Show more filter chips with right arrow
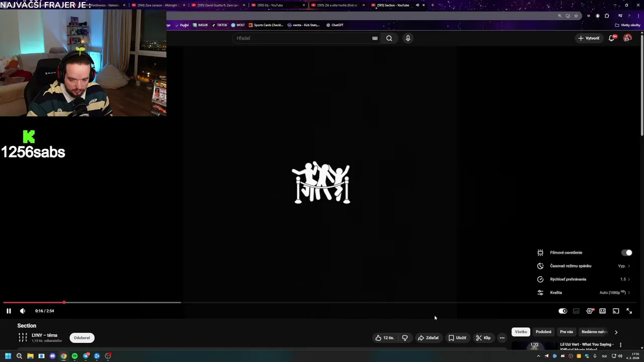Image resolution: width=644 pixels, height=362 pixels. click(x=616, y=332)
